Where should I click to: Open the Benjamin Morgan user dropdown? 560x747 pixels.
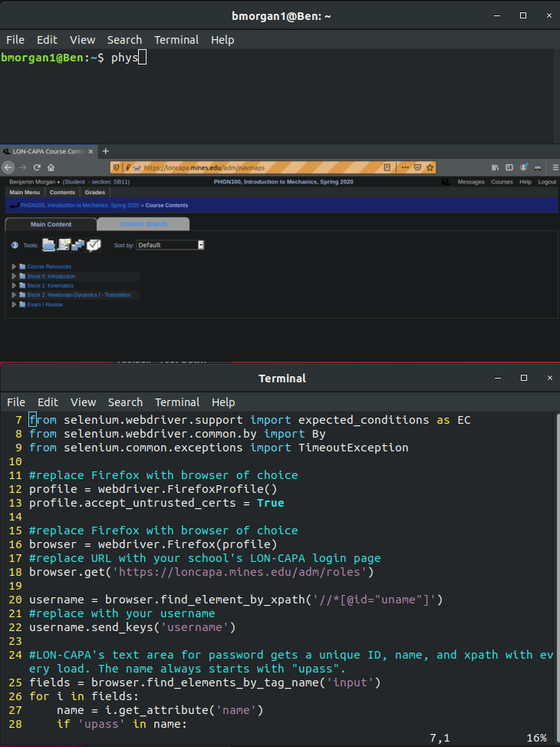[35, 182]
